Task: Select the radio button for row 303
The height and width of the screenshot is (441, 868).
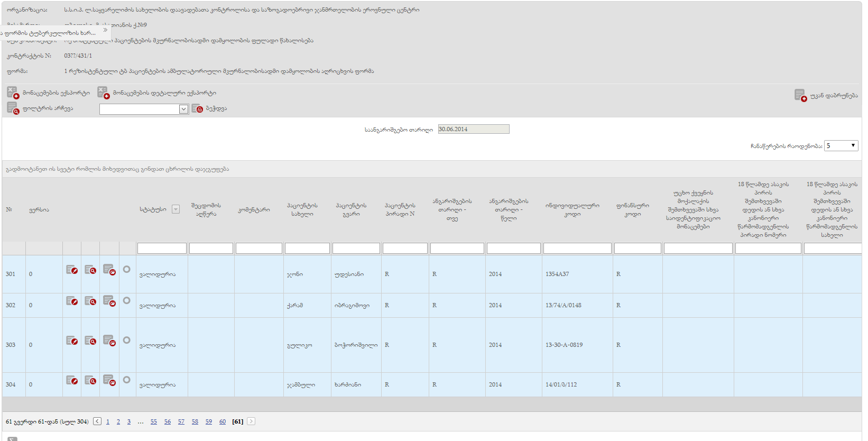Action: click(x=126, y=340)
